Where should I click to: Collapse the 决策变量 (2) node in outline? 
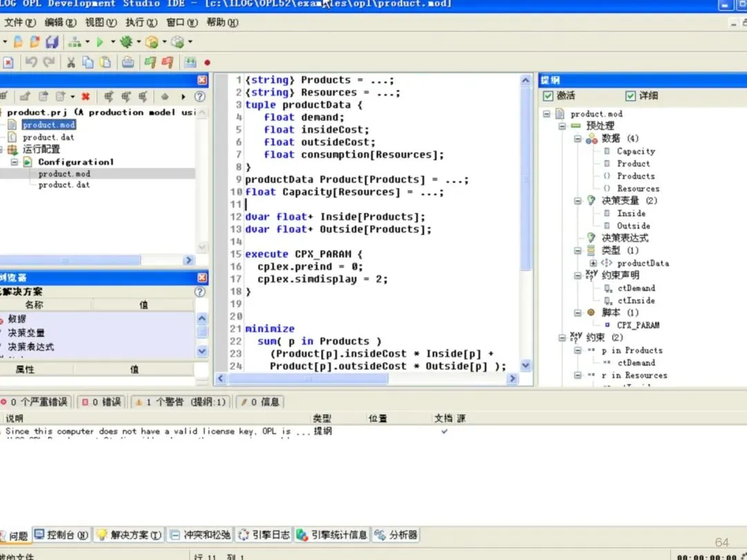pyautogui.click(x=578, y=201)
